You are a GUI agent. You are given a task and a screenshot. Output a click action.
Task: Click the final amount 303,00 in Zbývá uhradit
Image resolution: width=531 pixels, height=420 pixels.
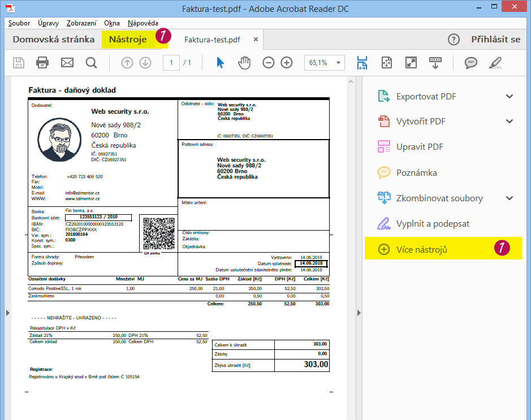(316, 365)
